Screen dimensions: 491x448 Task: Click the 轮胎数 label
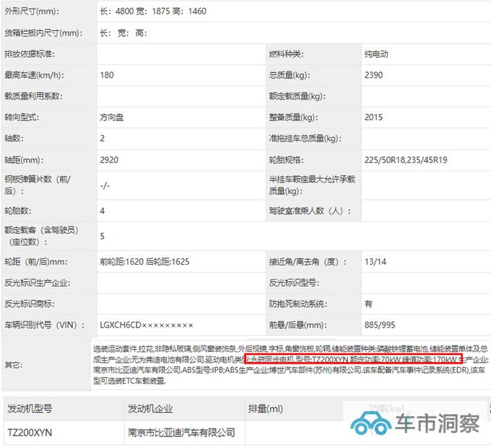18,211
